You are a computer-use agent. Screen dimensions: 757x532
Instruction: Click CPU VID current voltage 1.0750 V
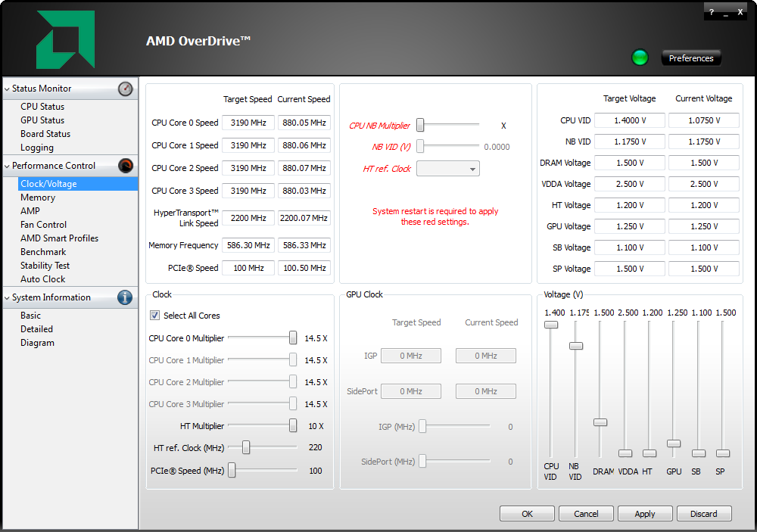pos(704,120)
